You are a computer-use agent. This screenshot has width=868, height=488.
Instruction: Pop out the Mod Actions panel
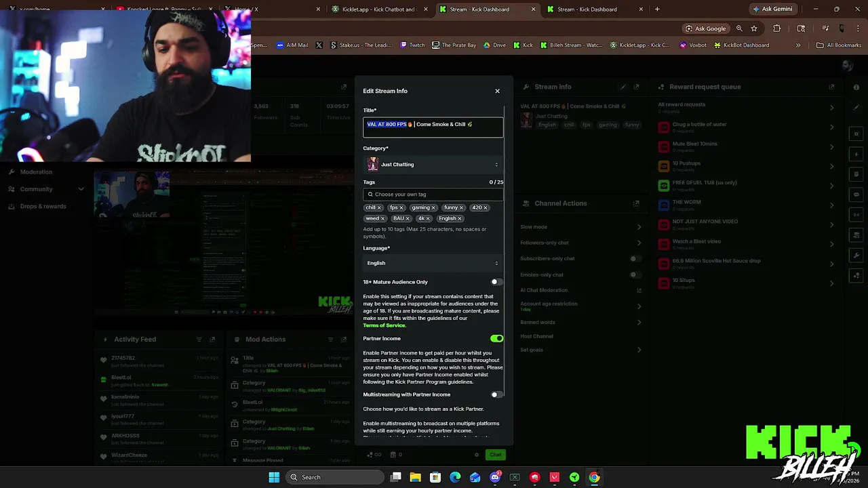pyautogui.click(x=344, y=340)
